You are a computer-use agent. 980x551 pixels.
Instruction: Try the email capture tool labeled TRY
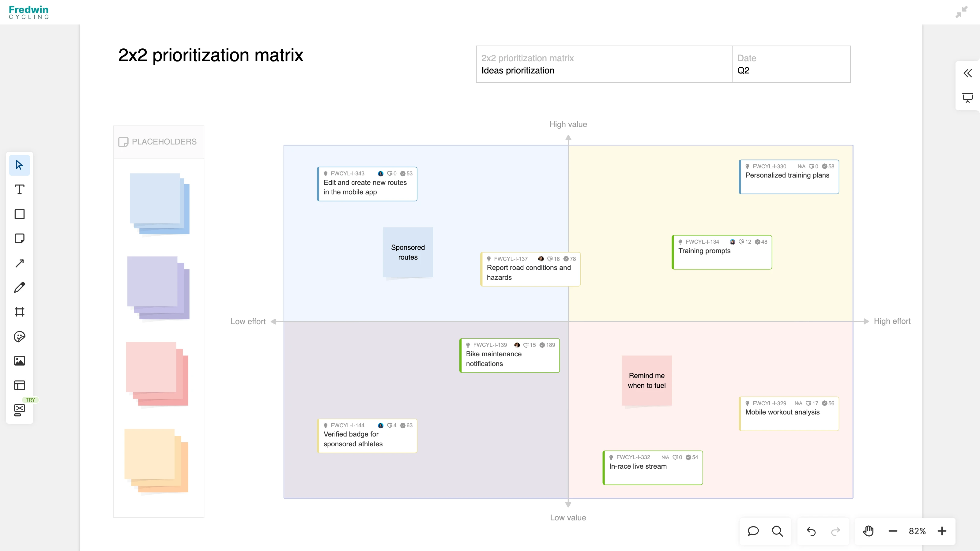[x=19, y=409]
